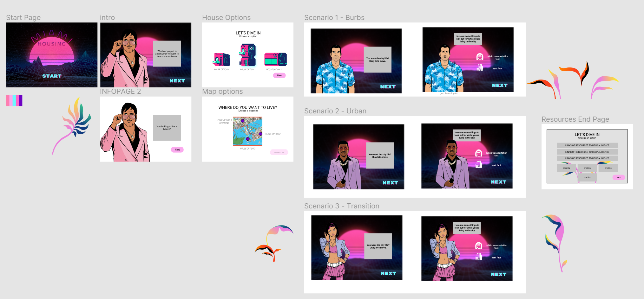
Task: Click the rent building icon in Scenario 3
Action: [x=478, y=257]
